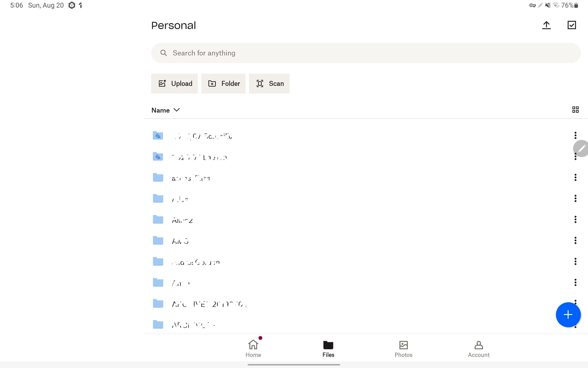
Task: Open the Account tab
Action: point(478,349)
